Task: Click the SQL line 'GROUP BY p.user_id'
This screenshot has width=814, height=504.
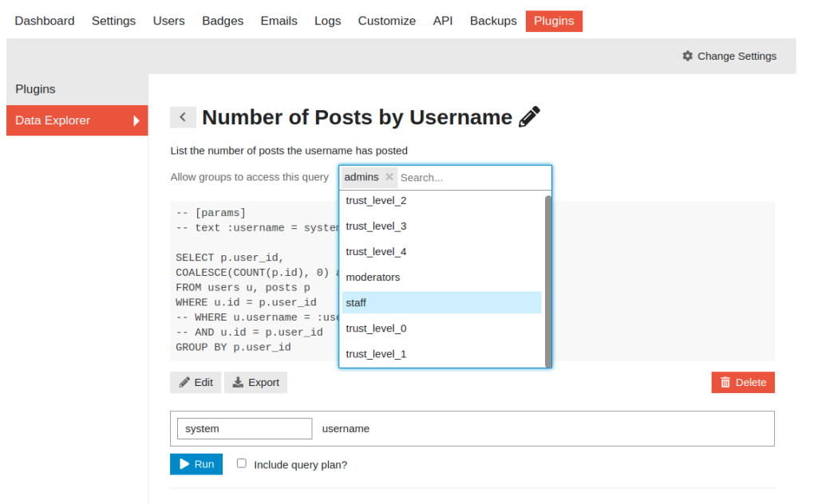Action: pos(233,347)
